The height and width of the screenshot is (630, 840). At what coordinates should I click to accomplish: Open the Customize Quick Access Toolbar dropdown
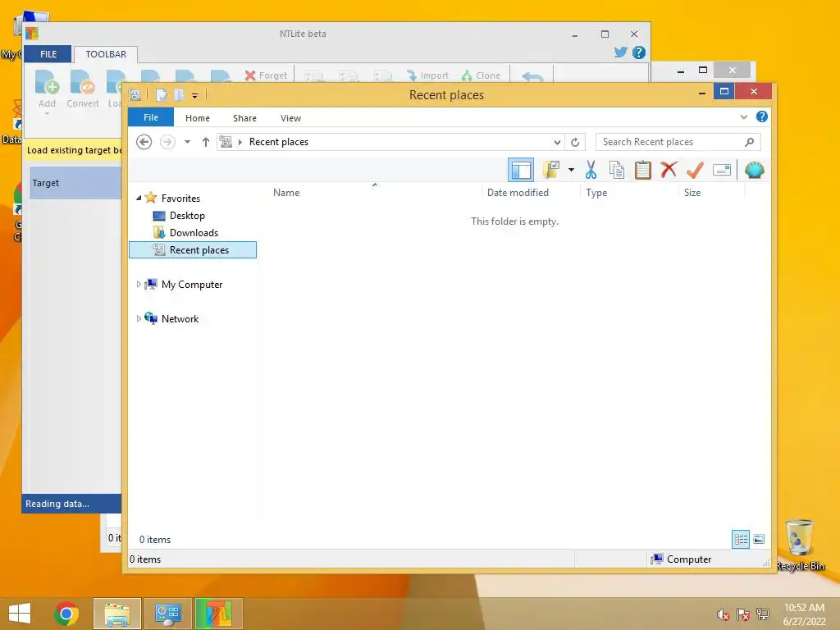(x=194, y=96)
